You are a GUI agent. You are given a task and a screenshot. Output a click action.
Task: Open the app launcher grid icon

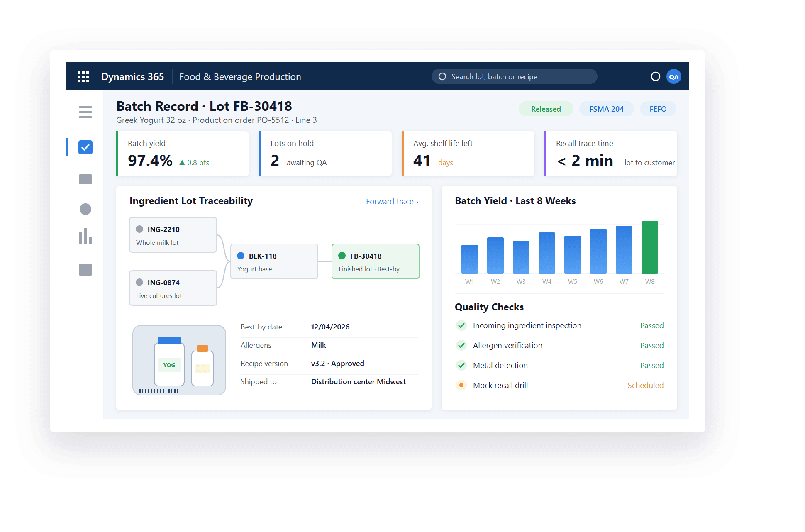click(83, 77)
